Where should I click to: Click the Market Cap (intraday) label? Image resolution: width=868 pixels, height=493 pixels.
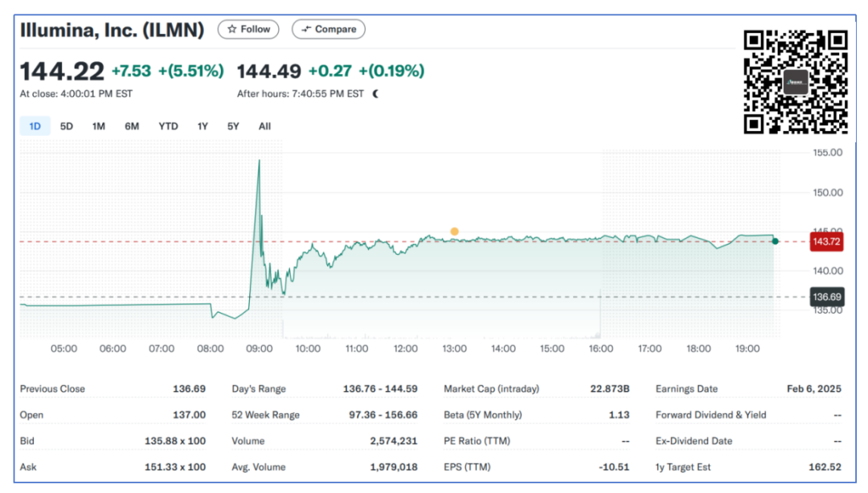pyautogui.click(x=491, y=389)
